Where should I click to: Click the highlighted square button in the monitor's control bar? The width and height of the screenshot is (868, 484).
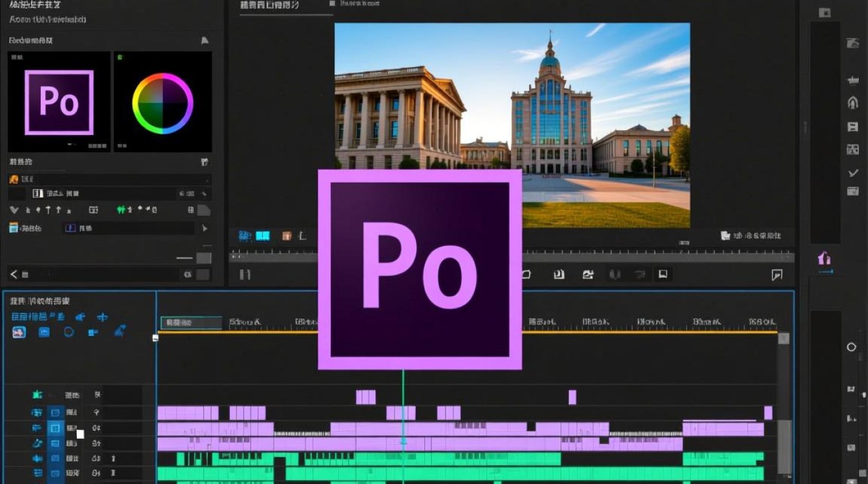tap(662, 274)
